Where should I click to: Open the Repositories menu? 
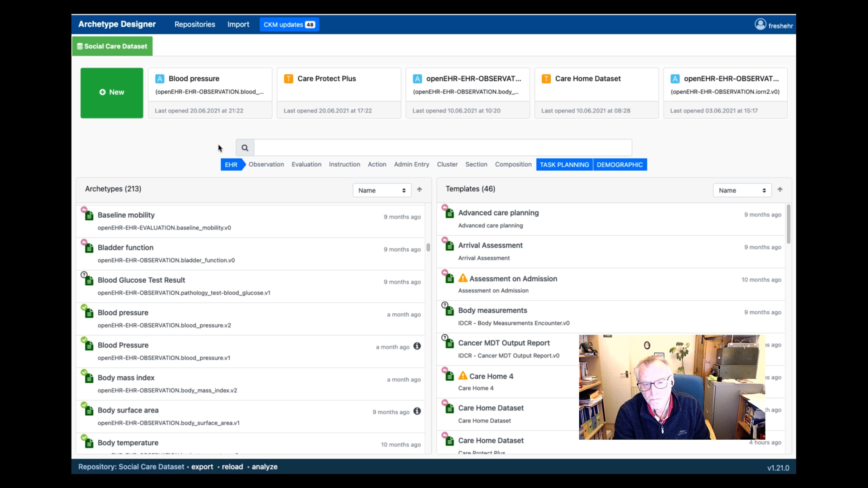click(195, 24)
